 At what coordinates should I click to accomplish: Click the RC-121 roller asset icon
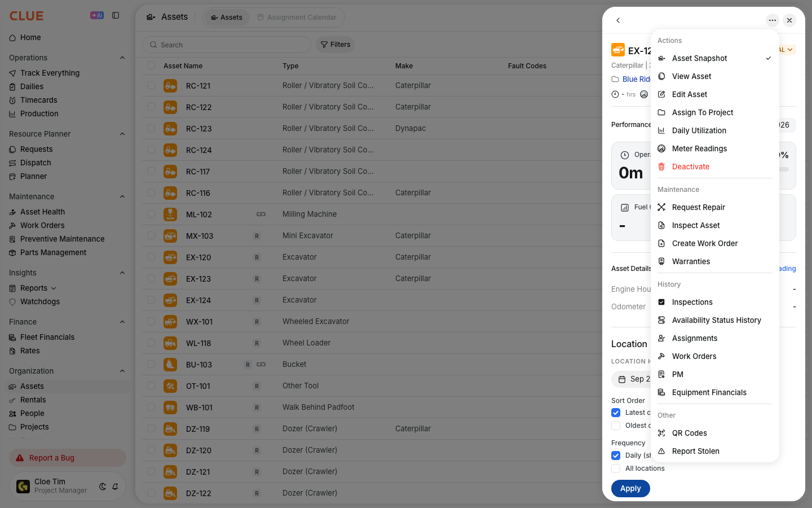(x=170, y=86)
